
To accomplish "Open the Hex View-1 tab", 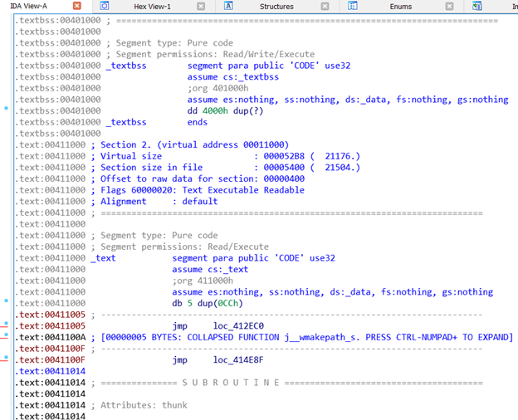I will point(152,7).
